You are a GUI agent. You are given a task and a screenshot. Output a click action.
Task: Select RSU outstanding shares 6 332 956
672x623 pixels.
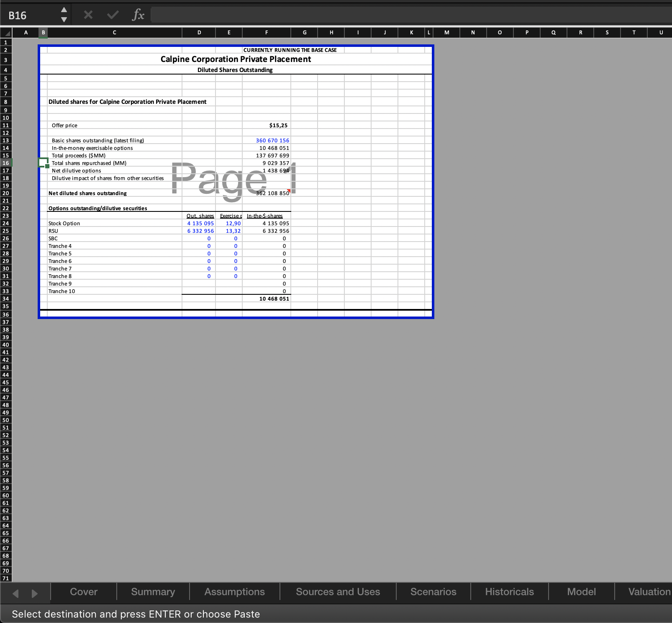coord(200,231)
